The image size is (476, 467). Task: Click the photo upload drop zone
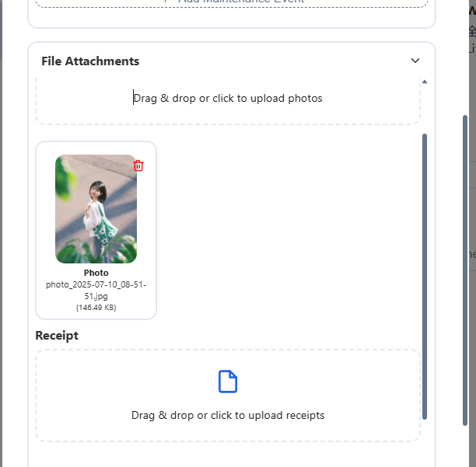228,100
